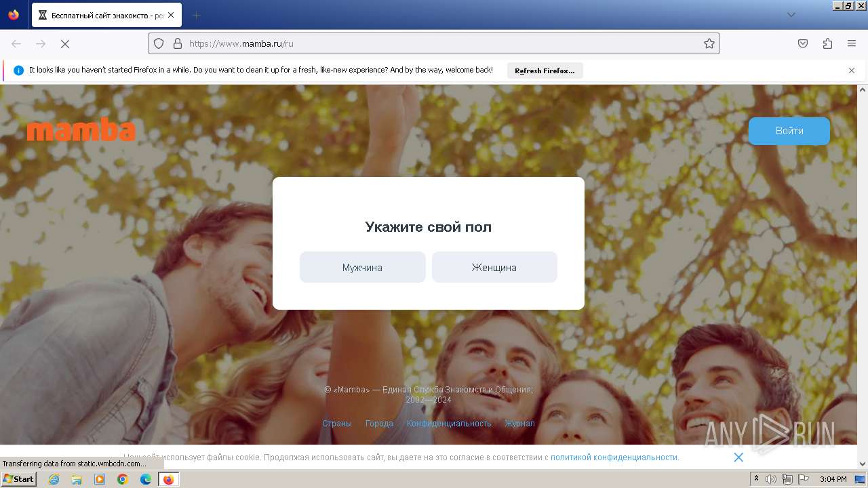Click the Войти login button
This screenshot has height=488, width=868.
click(x=789, y=131)
